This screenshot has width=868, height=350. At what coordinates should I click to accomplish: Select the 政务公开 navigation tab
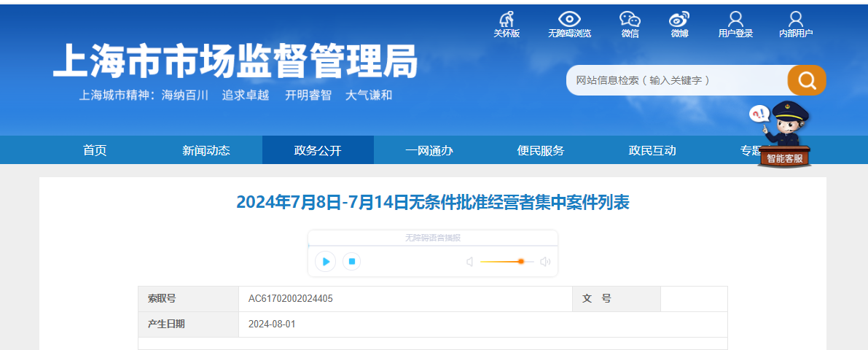pos(318,150)
